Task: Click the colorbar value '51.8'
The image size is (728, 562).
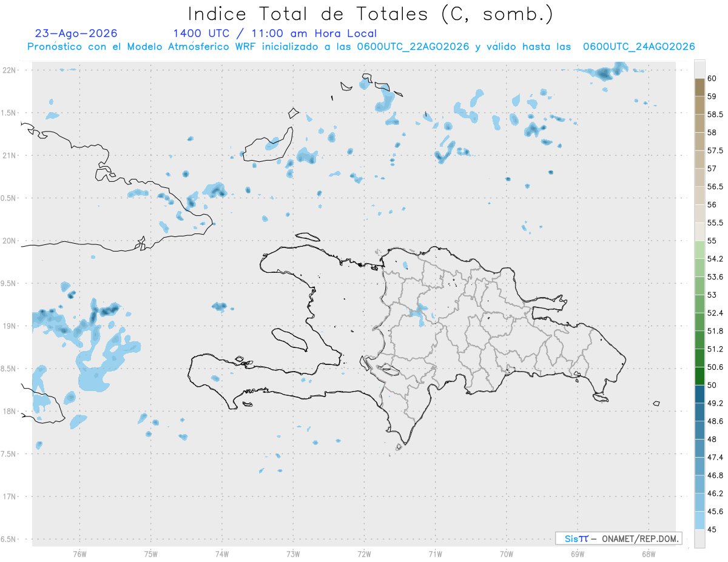Action: [x=715, y=331]
